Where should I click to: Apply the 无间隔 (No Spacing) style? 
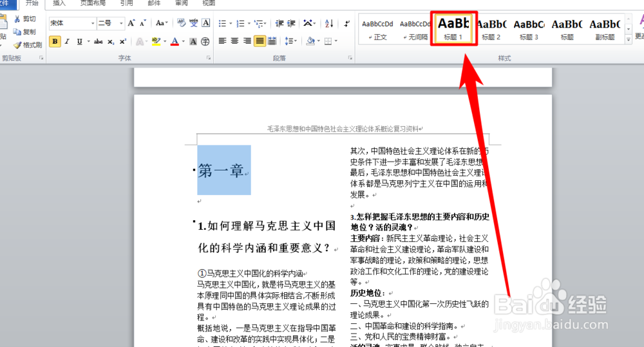click(415, 30)
